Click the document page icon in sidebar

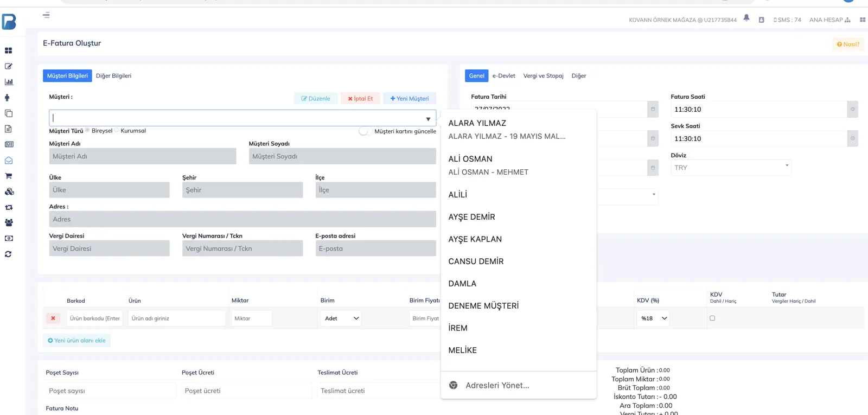8,129
